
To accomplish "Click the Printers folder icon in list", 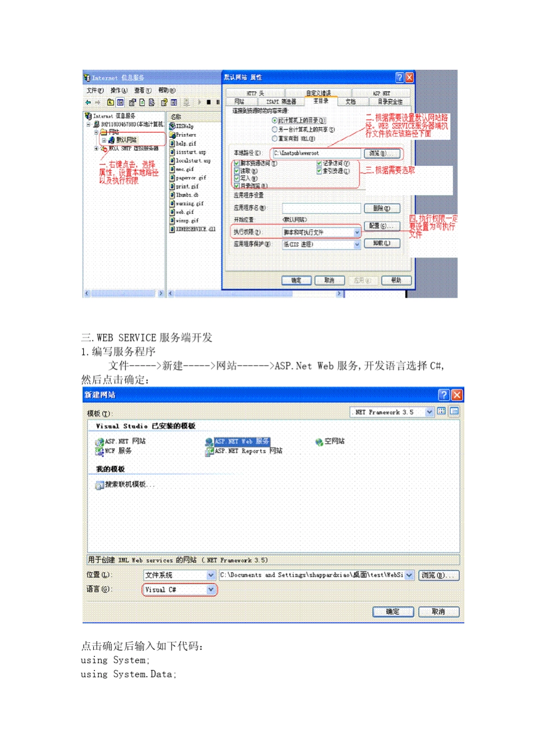I will [173, 134].
